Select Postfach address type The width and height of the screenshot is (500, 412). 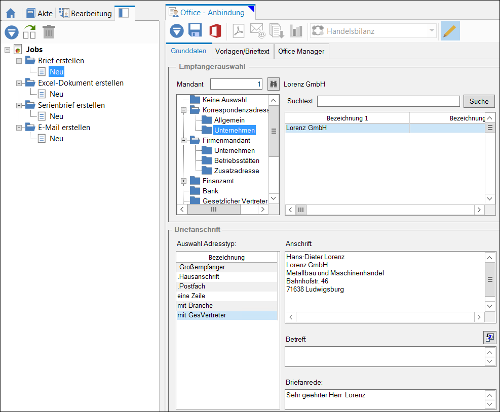click(x=227, y=286)
